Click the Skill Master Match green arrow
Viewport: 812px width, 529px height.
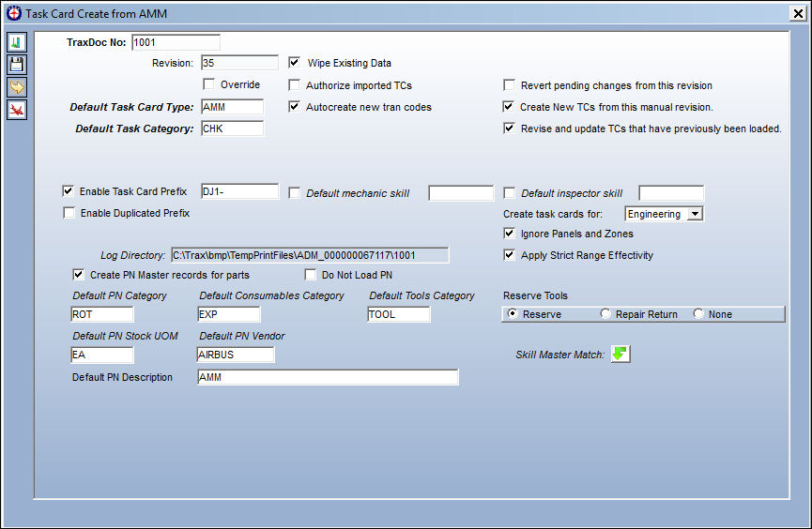click(x=620, y=354)
